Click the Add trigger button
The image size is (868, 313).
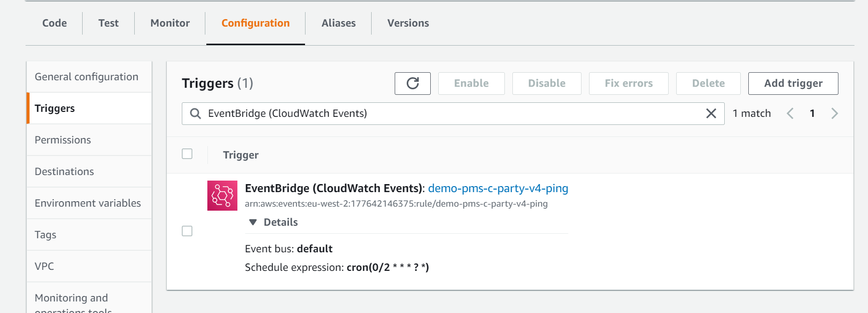[793, 83]
